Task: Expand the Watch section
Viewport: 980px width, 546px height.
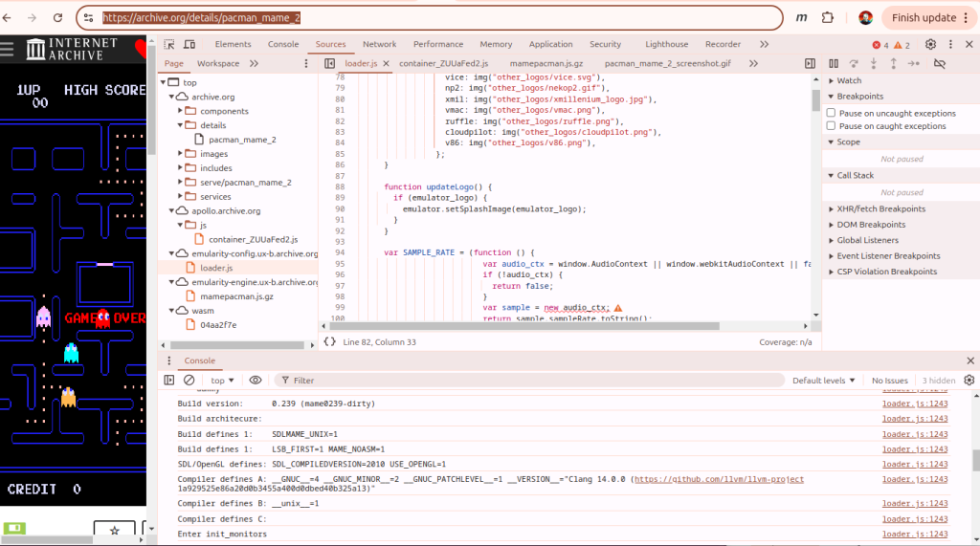Action: (x=848, y=80)
